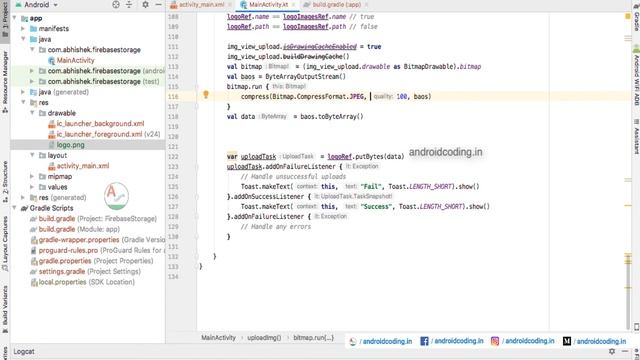This screenshot has width=640, height=360.
Task: Place cursor on Bitmap.CompressFormat.JPEG
Action: click(318, 97)
